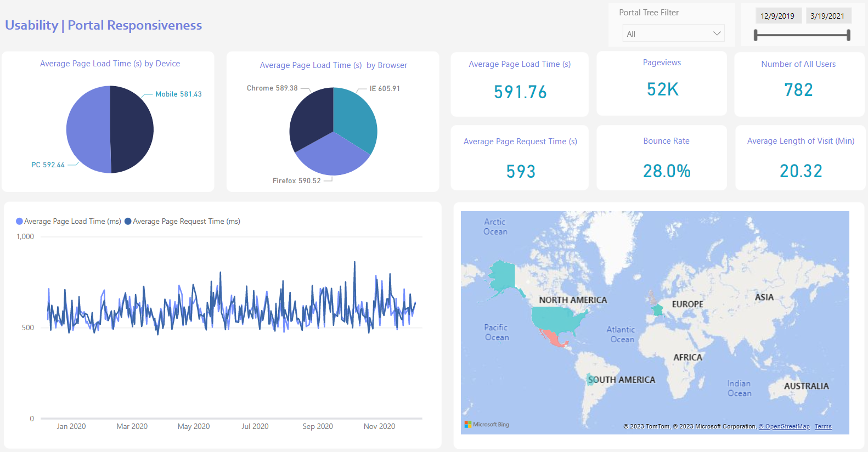868x452 pixels.
Task: Open the OpenStreetMap attribution link
Action: 784,427
